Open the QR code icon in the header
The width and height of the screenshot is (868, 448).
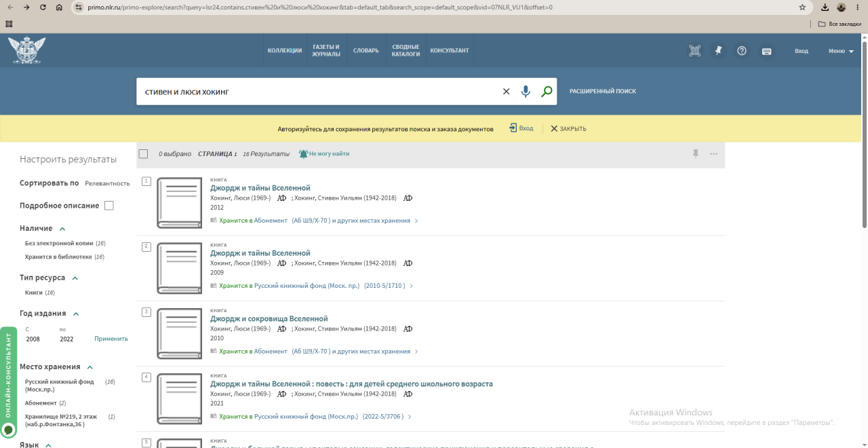[694, 51]
